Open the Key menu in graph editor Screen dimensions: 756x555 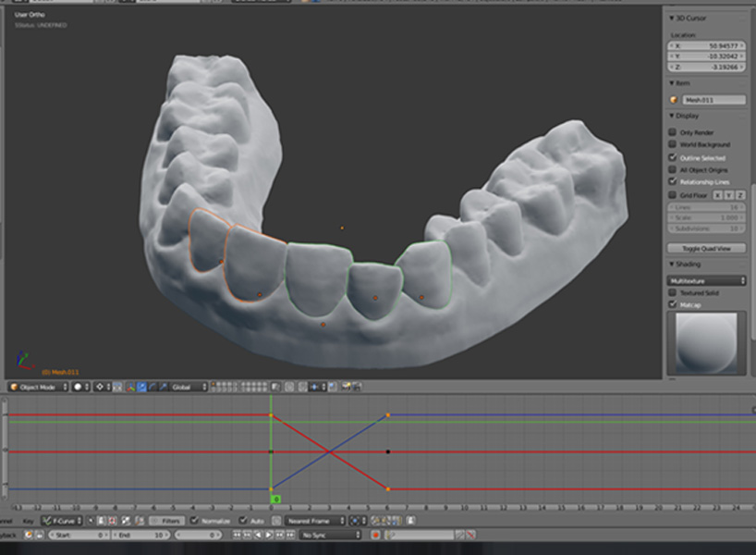pos(29,521)
